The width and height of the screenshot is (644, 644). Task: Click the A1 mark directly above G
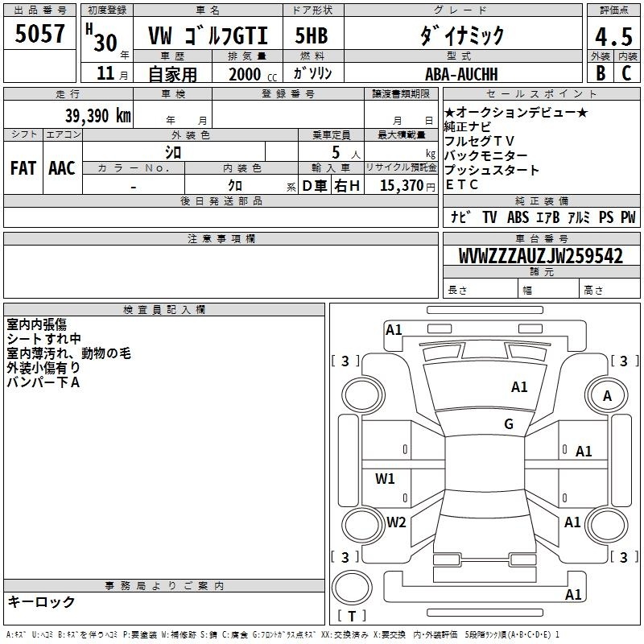click(519, 387)
